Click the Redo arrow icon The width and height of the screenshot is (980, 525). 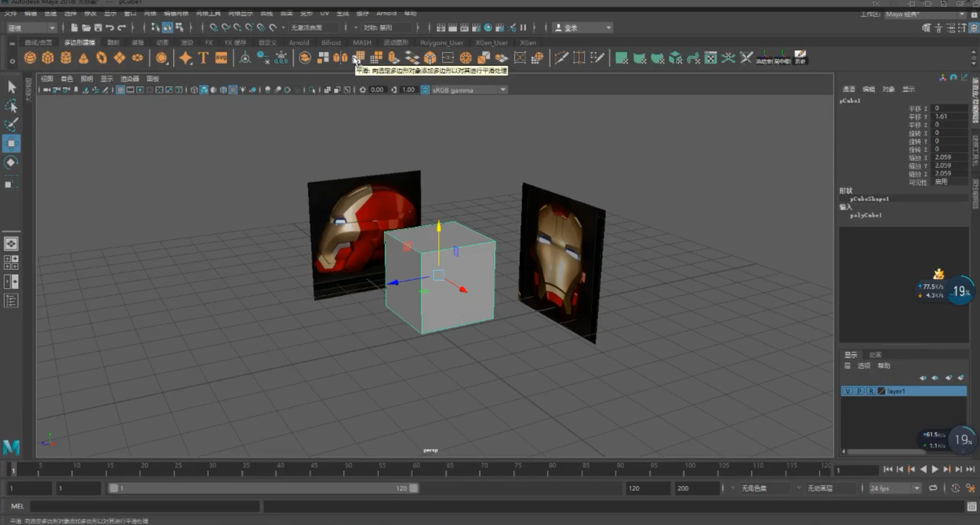point(121,28)
